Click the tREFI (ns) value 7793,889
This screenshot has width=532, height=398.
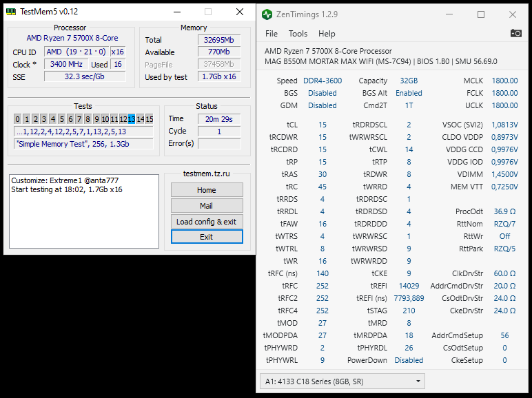409,298
